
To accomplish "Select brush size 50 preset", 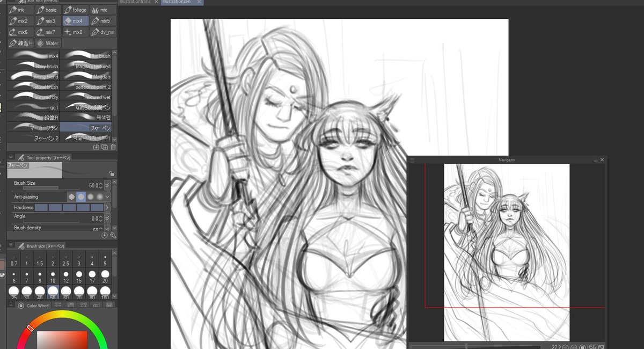I will tap(53, 293).
